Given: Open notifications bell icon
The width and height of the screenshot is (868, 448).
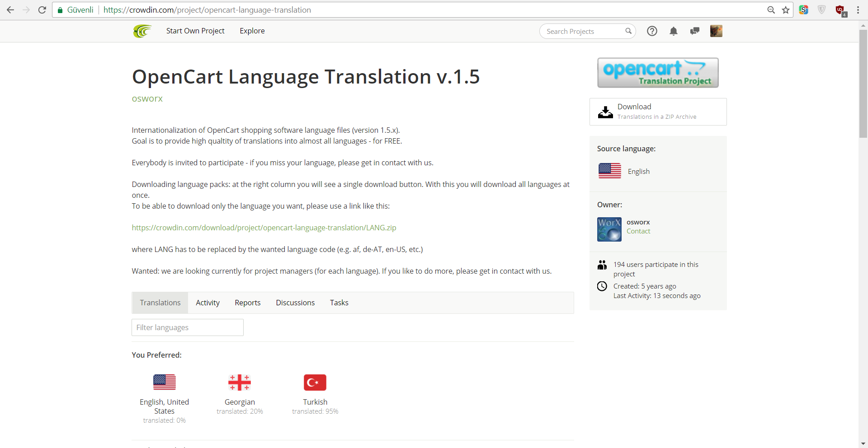Looking at the screenshot, I should pyautogui.click(x=674, y=31).
